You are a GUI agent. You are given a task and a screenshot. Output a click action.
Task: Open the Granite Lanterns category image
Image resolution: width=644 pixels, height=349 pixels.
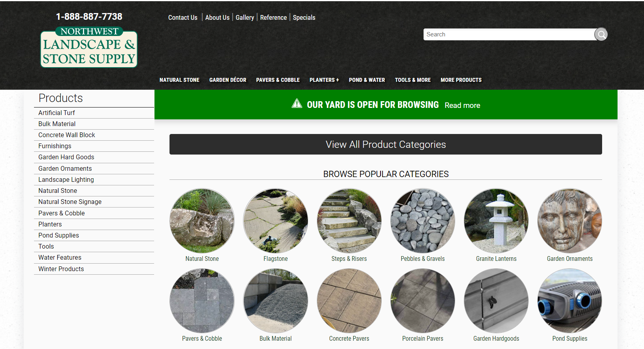coord(496,221)
